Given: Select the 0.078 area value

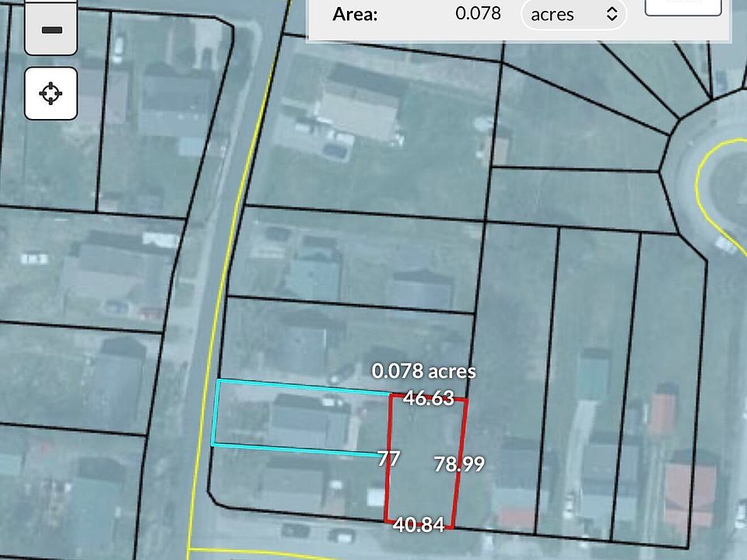Looking at the screenshot, I should [x=478, y=13].
